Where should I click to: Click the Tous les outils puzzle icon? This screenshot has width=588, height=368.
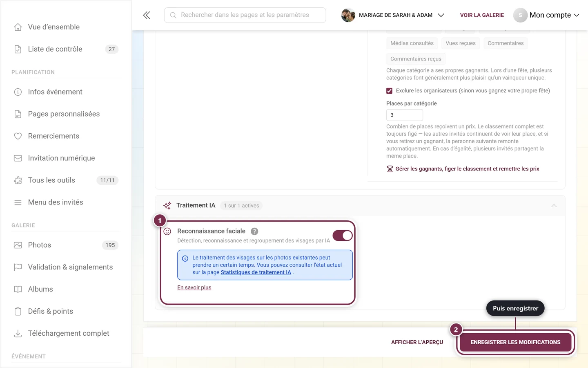click(x=18, y=180)
